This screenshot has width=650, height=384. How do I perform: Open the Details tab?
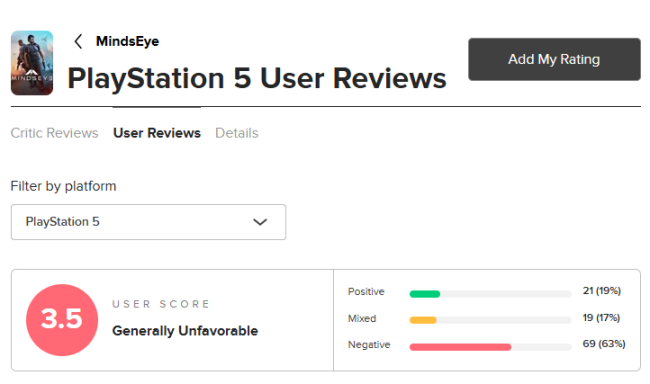click(x=237, y=133)
